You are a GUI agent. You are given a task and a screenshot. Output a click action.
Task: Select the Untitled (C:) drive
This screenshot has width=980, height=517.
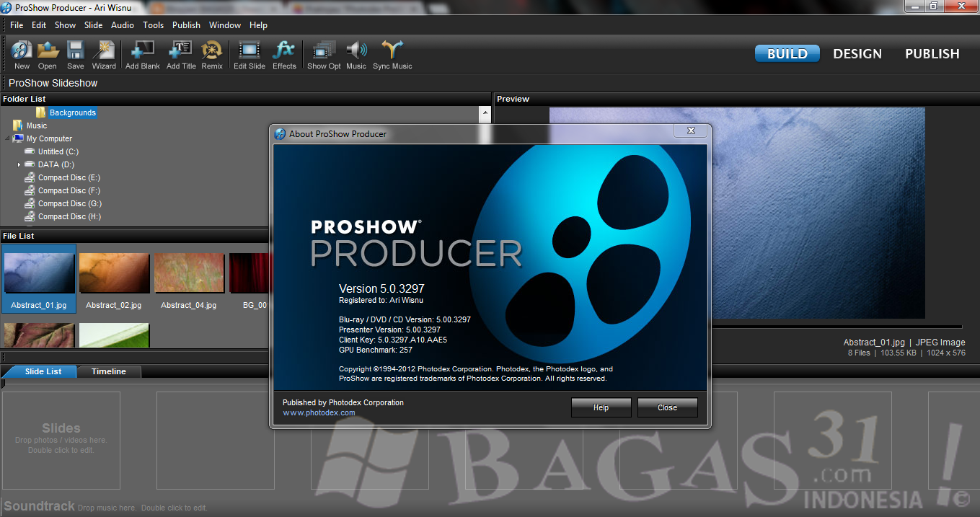coord(58,151)
